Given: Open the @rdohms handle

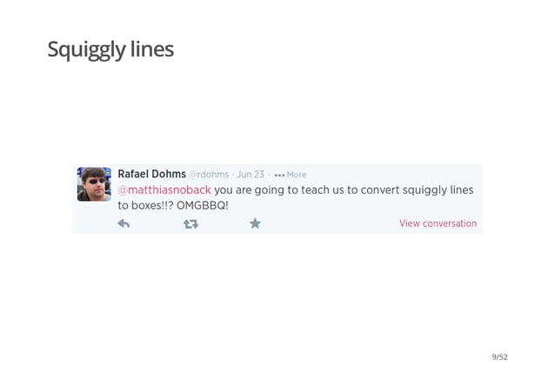Looking at the screenshot, I should pos(209,175).
